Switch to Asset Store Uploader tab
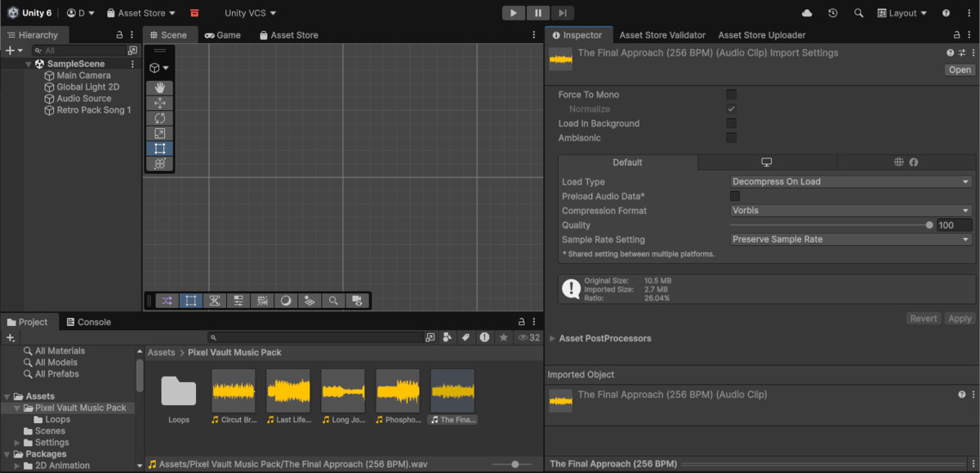980x473 pixels. click(762, 35)
